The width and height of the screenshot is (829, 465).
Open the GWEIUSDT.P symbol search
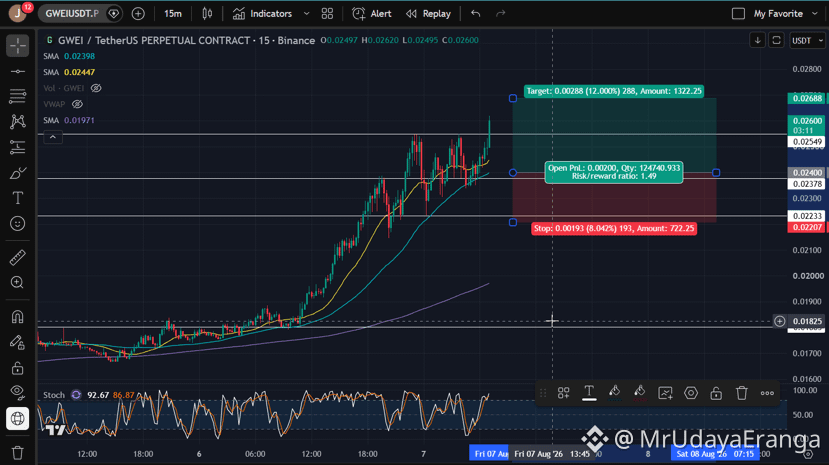[72, 14]
